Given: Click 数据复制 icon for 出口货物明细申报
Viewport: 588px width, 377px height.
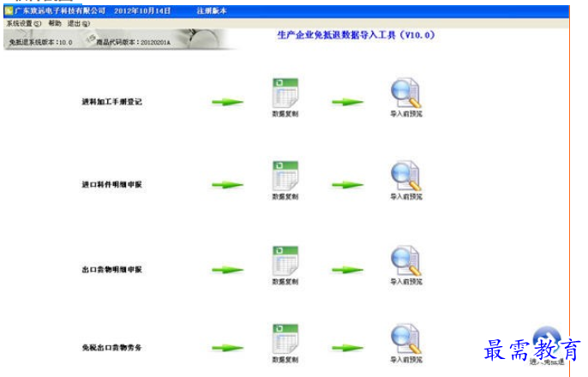Looking at the screenshot, I should pyautogui.click(x=285, y=261).
